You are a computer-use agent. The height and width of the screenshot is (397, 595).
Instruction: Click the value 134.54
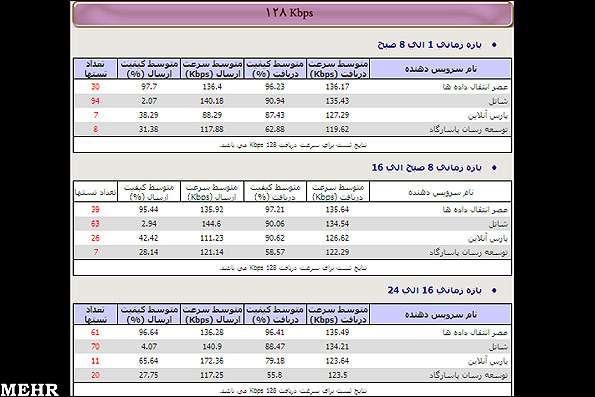337,224
